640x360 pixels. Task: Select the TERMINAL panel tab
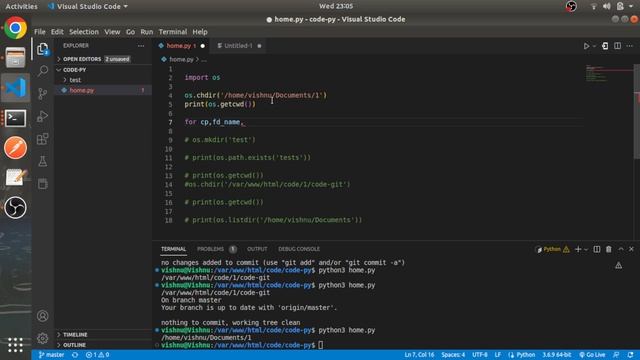point(173,249)
